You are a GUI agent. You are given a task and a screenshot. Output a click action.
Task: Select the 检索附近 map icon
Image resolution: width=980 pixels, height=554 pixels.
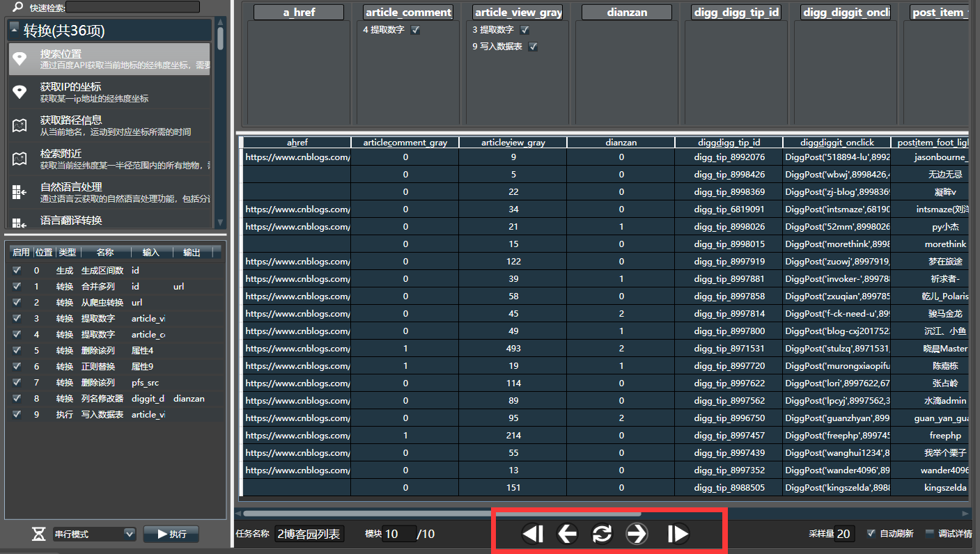tap(20, 159)
